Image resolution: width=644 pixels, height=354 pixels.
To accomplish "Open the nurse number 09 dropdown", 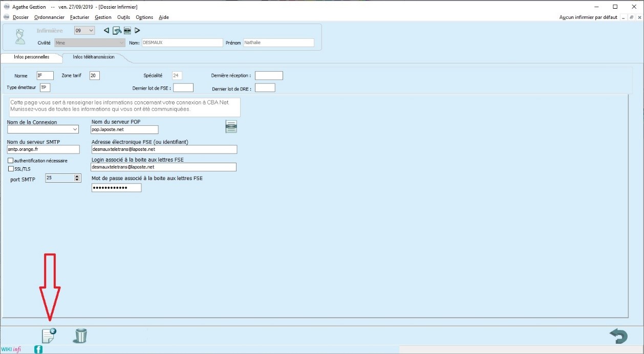I will 91,31.
